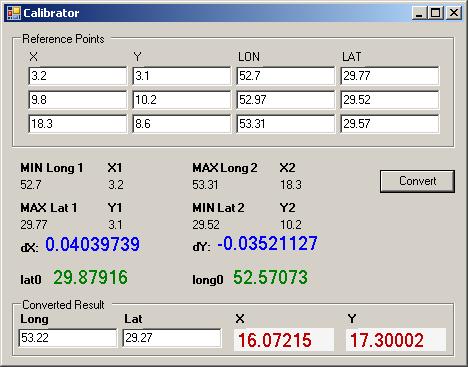Viewport: 468px width, 367px height.
Task: Maximize the Calibrator window
Action: click(x=435, y=13)
